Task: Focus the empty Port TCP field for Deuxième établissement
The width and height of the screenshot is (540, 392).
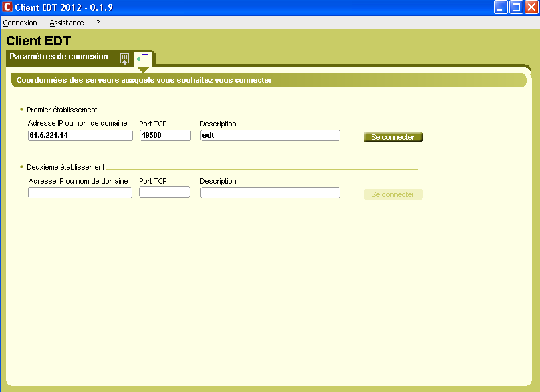Action: 164,192
